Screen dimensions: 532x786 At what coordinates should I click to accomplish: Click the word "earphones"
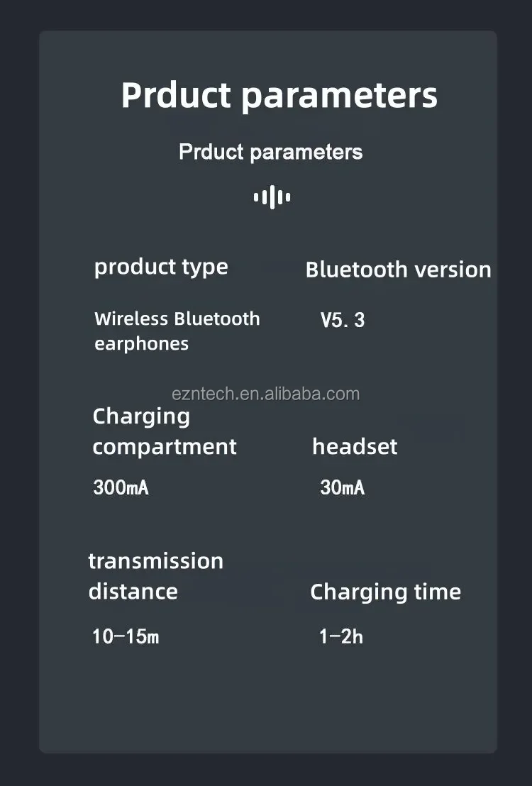coord(141,344)
